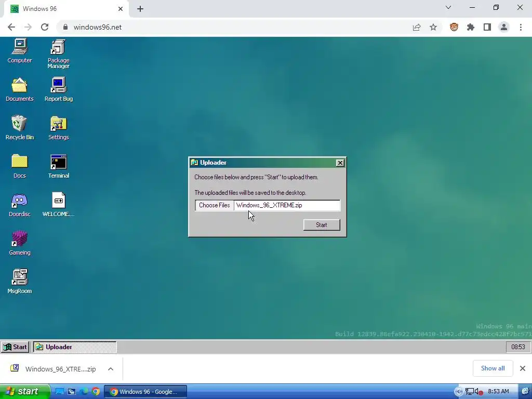Viewport: 532px width, 399px height.
Task: Bookmark this tab with the star
Action: tap(433, 27)
